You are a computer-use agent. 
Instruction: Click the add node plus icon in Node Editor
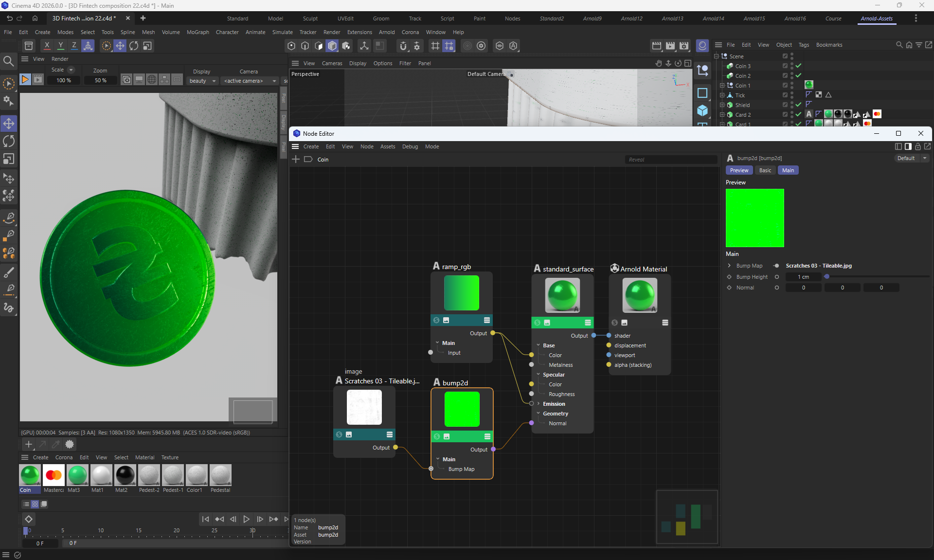click(x=296, y=160)
